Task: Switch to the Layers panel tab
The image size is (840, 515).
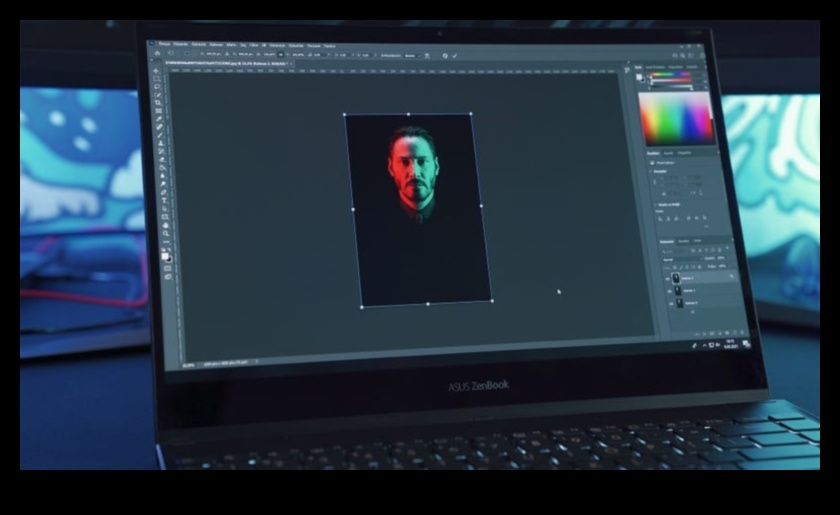Action: tap(667, 242)
